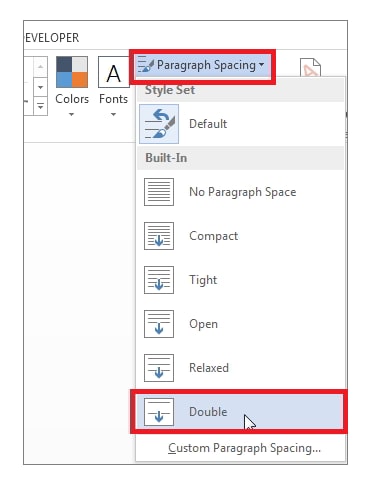This screenshot has width=365, height=489.
Task: Choose the Relaxed text label
Action: point(209,368)
